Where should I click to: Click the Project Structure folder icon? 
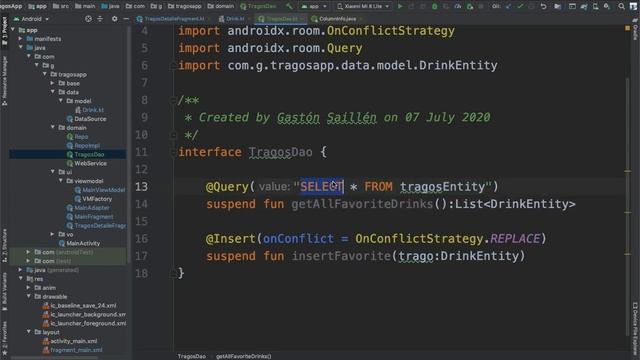(558, 6)
